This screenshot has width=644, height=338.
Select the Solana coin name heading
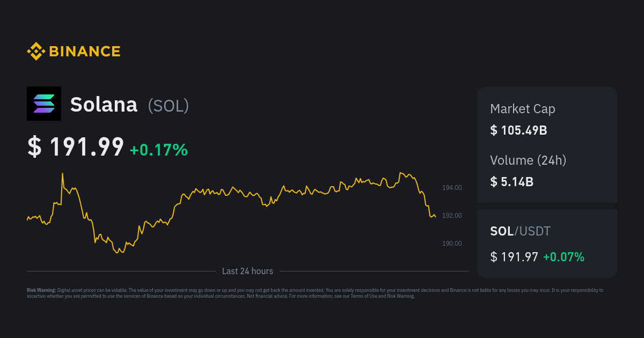(104, 105)
